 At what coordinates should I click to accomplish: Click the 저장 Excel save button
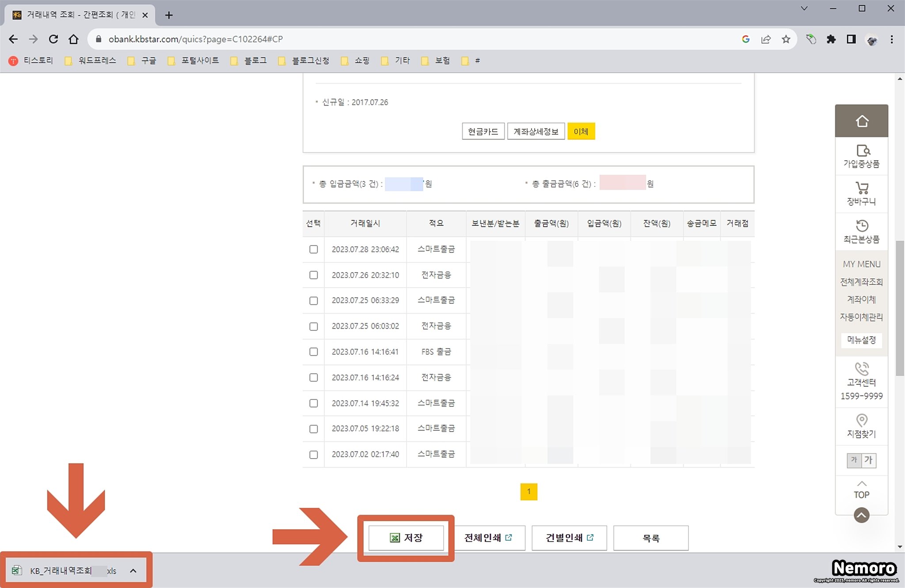(406, 538)
